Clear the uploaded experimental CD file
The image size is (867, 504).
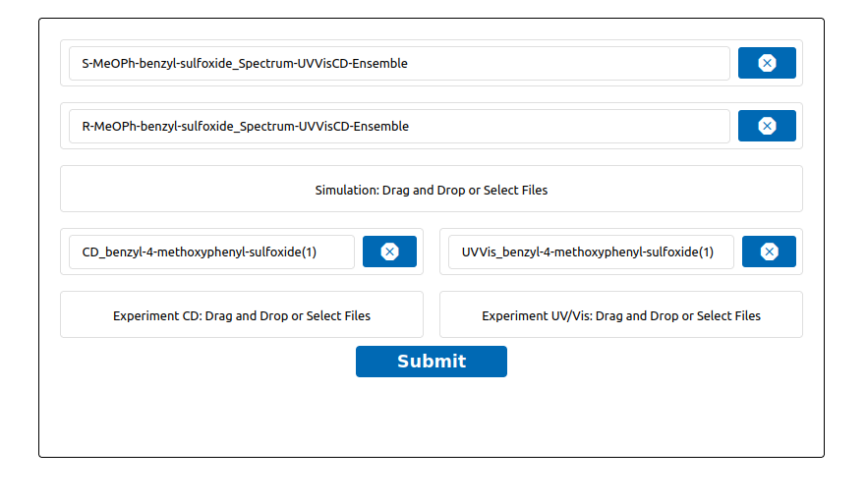pos(389,252)
